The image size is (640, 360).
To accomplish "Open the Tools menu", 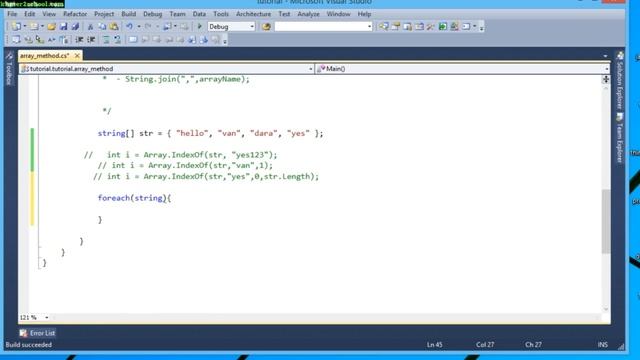I will [x=221, y=14].
